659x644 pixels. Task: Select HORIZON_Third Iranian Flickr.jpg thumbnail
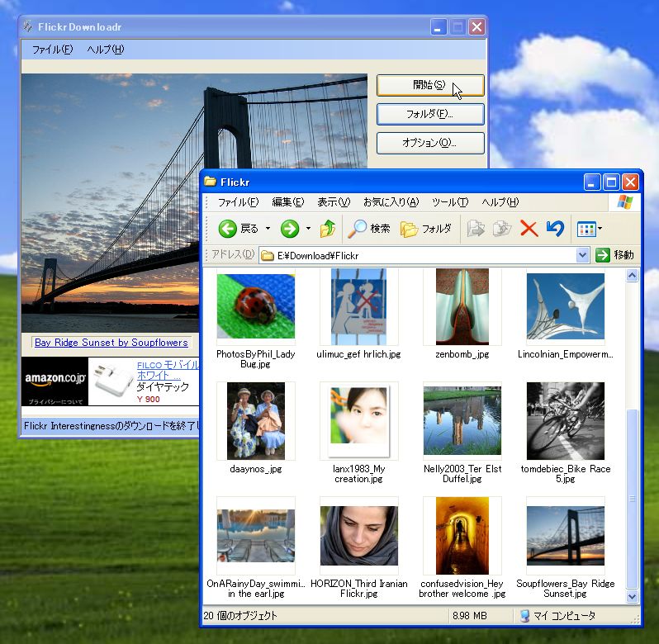(358, 536)
